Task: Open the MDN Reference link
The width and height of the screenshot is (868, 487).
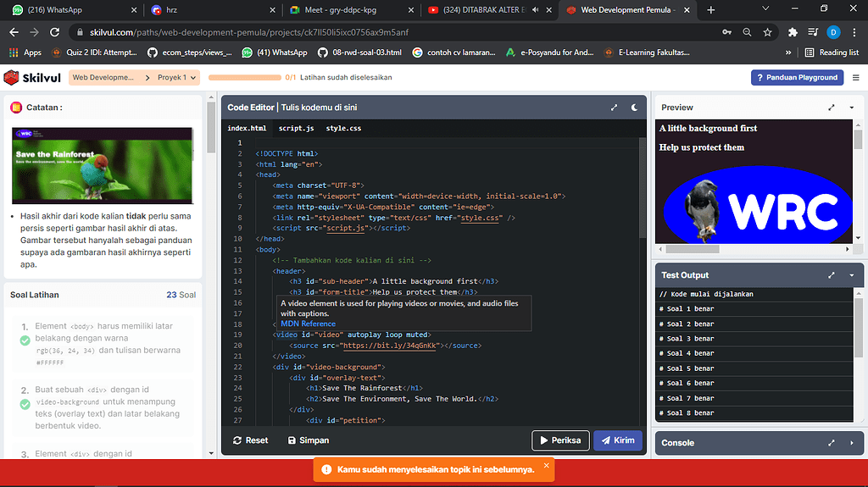Action: 308,324
